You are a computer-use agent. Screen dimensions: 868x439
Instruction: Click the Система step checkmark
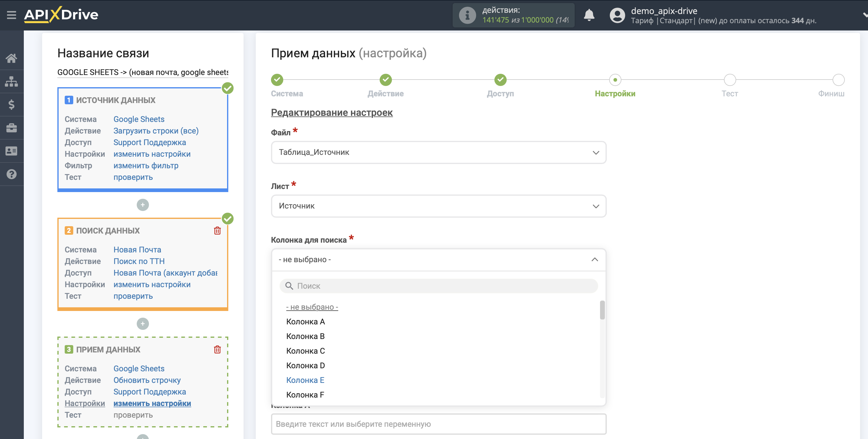(x=277, y=80)
